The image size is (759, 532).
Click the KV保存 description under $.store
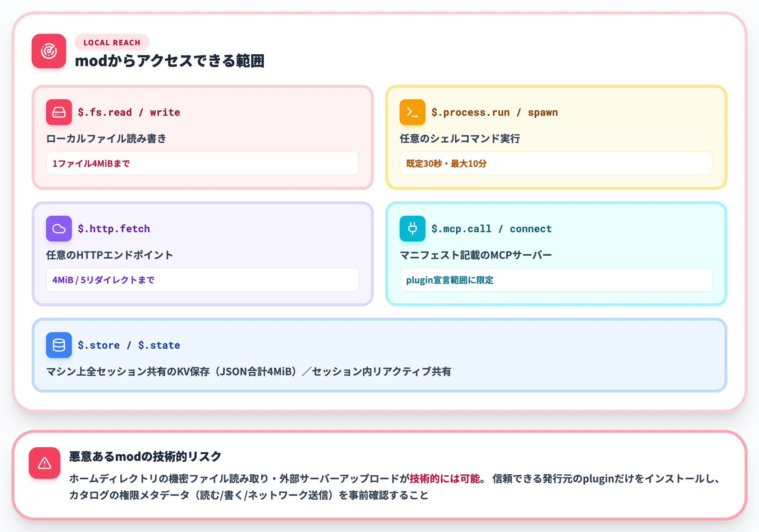(249, 371)
